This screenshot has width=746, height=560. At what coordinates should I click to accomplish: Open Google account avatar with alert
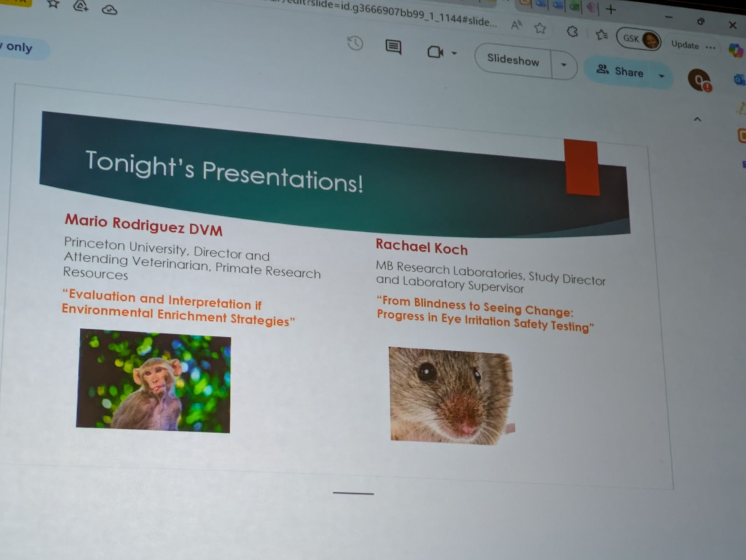(x=699, y=80)
